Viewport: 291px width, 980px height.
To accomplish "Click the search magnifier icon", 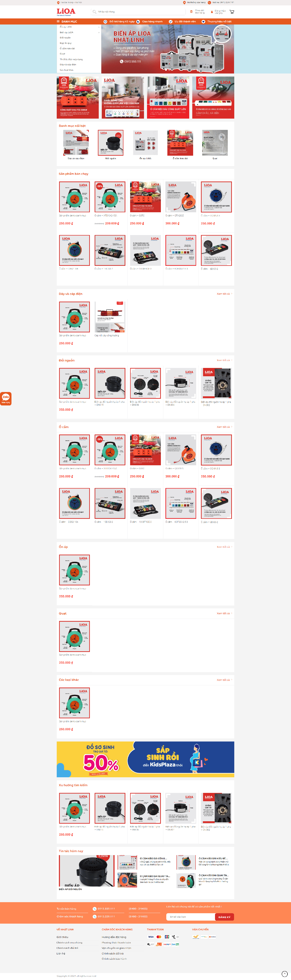I will [x=95, y=12].
